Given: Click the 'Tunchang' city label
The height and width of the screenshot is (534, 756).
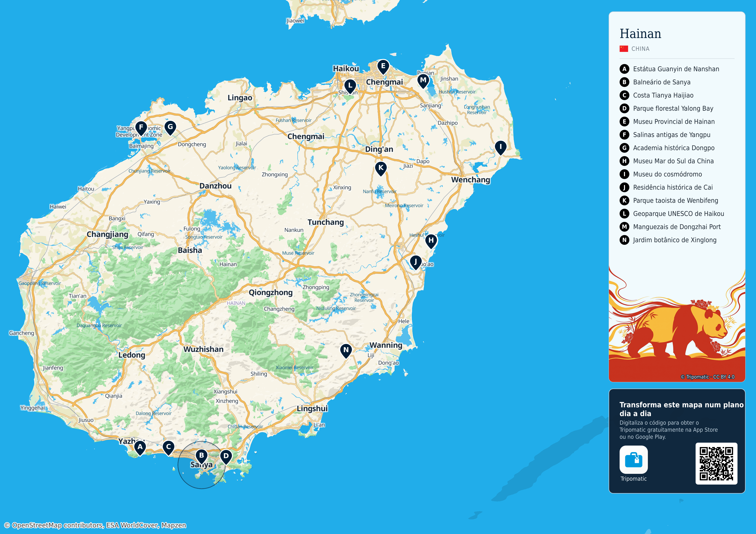Looking at the screenshot, I should (326, 222).
